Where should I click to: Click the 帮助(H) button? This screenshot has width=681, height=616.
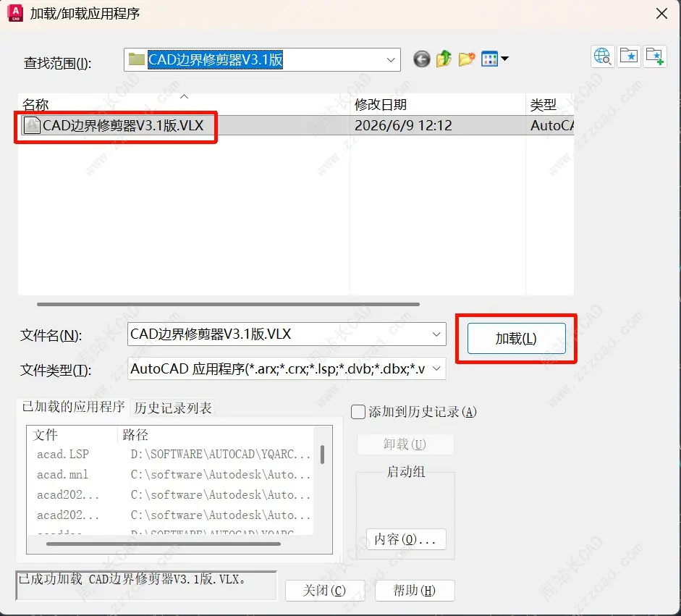coord(415,591)
